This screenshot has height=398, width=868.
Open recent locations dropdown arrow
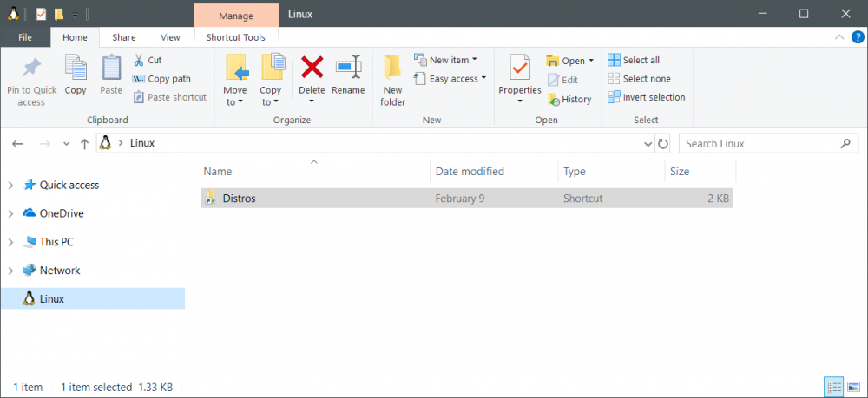coord(67,144)
